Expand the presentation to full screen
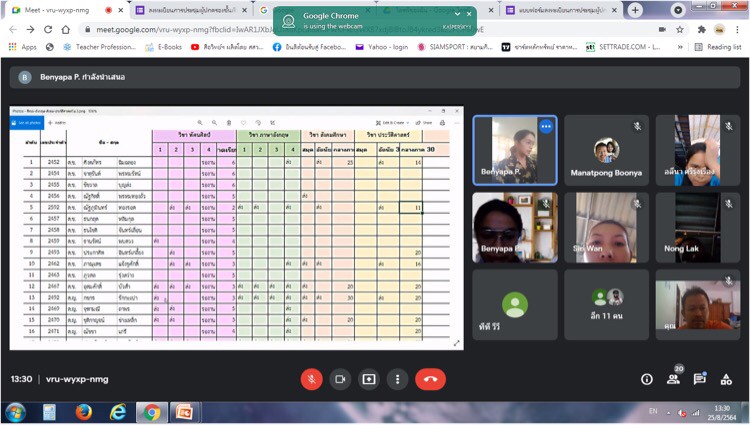Screen dimensions: 750x425 click(x=458, y=343)
